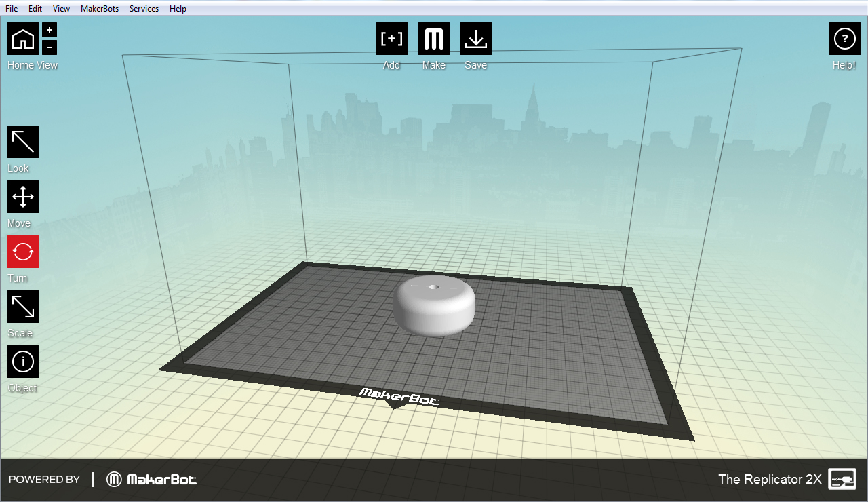Select the Move tool
The height and width of the screenshot is (502, 868).
(x=23, y=197)
